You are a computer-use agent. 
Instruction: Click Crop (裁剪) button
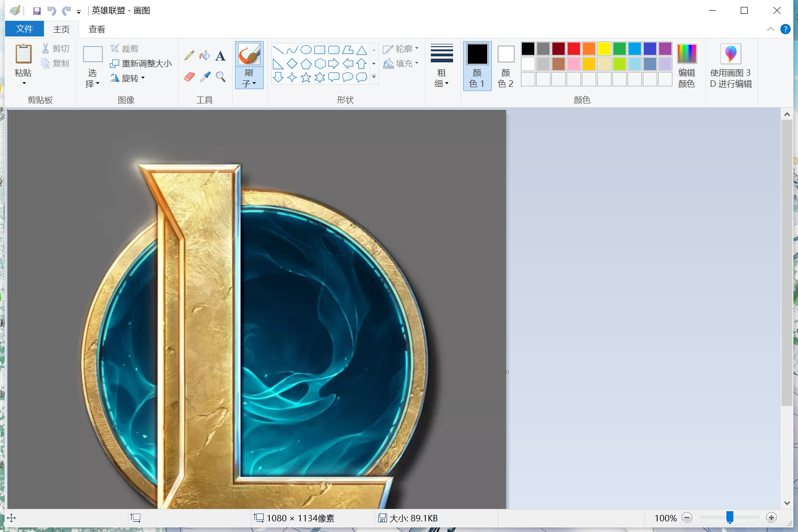(x=125, y=48)
